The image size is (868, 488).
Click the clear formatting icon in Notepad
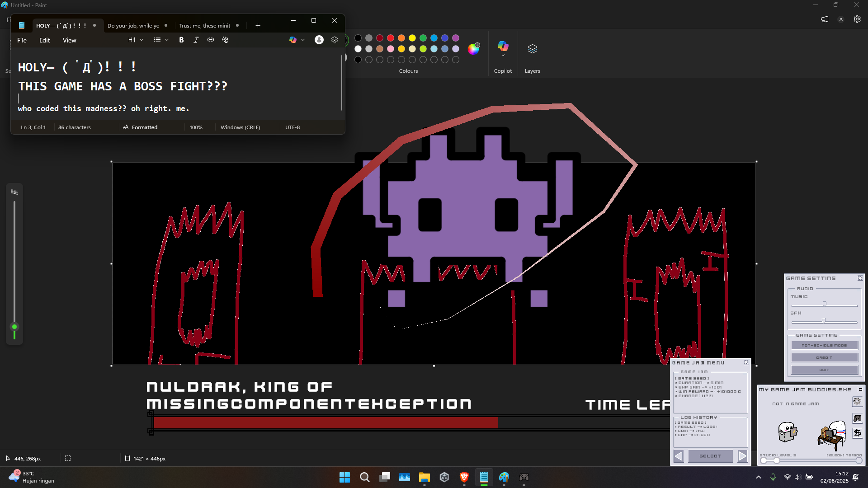click(x=225, y=40)
